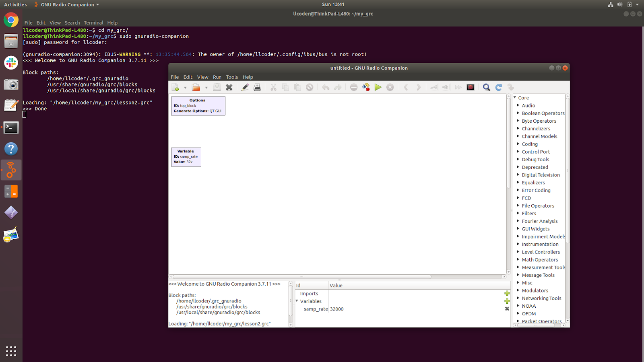The image size is (644, 362).
Task: Delete the samp_rate variable row
Action: pyautogui.click(x=507, y=309)
